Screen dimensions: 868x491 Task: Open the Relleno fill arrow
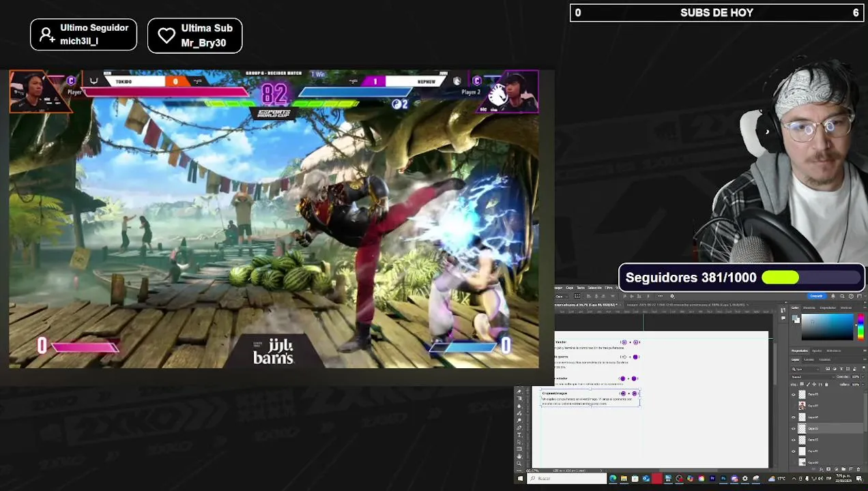point(863,385)
